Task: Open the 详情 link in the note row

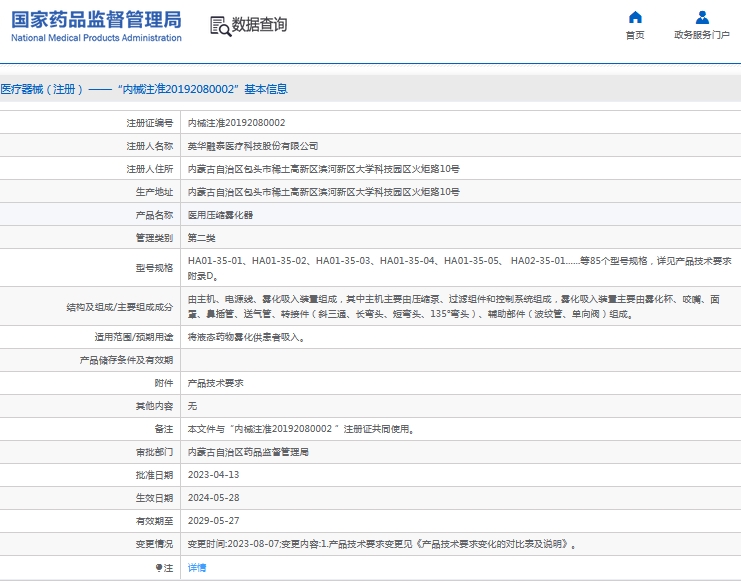Action: (x=197, y=568)
